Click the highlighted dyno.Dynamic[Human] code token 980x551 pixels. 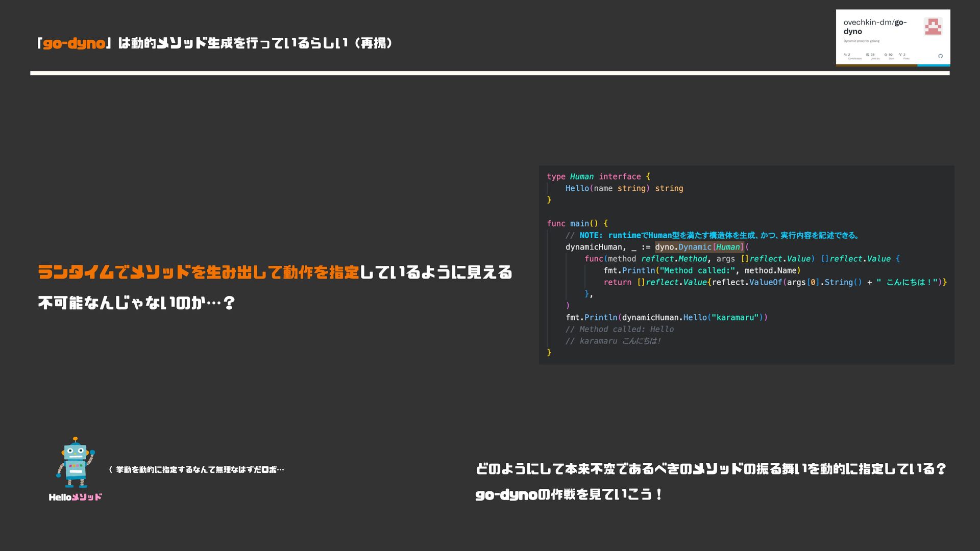click(699, 247)
